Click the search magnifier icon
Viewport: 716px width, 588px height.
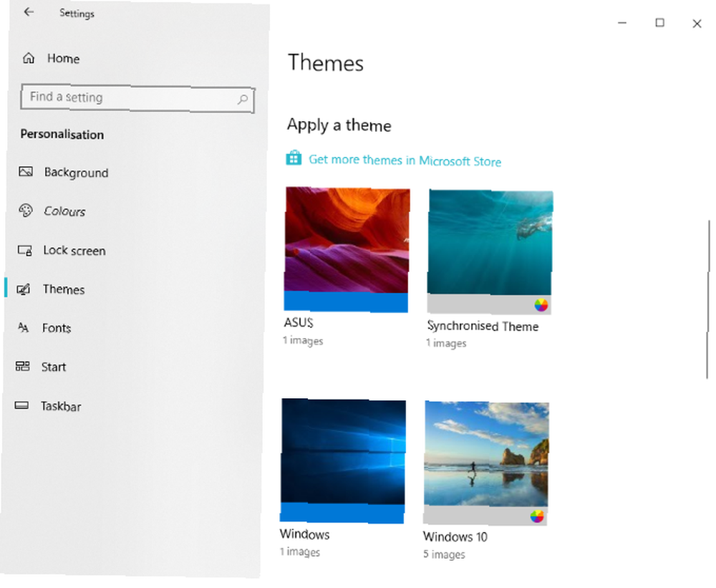[x=243, y=99]
